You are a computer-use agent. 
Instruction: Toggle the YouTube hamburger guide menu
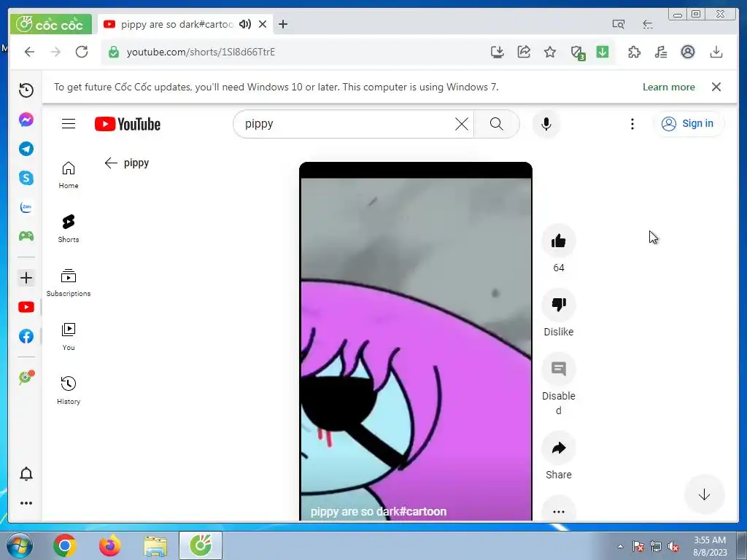click(69, 124)
